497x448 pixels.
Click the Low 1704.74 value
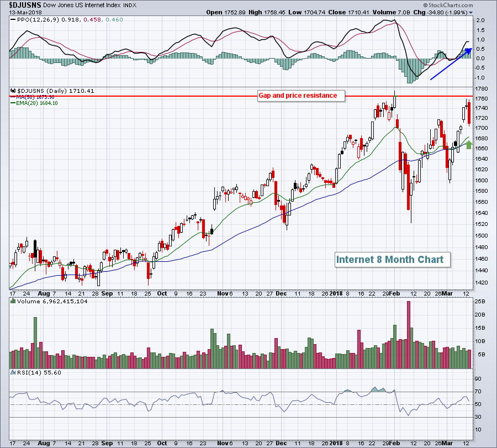(x=307, y=12)
